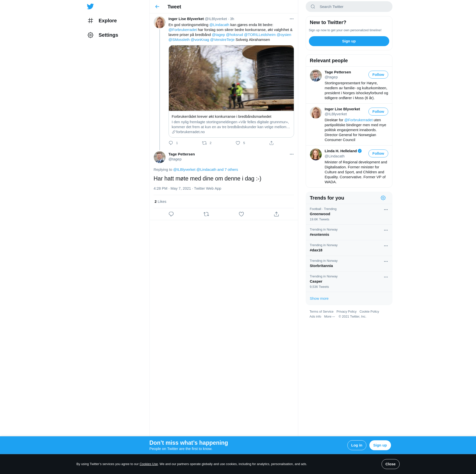The image size is (476, 474).
Task: Click the @hoksrud mention
Action: [x=234, y=35]
